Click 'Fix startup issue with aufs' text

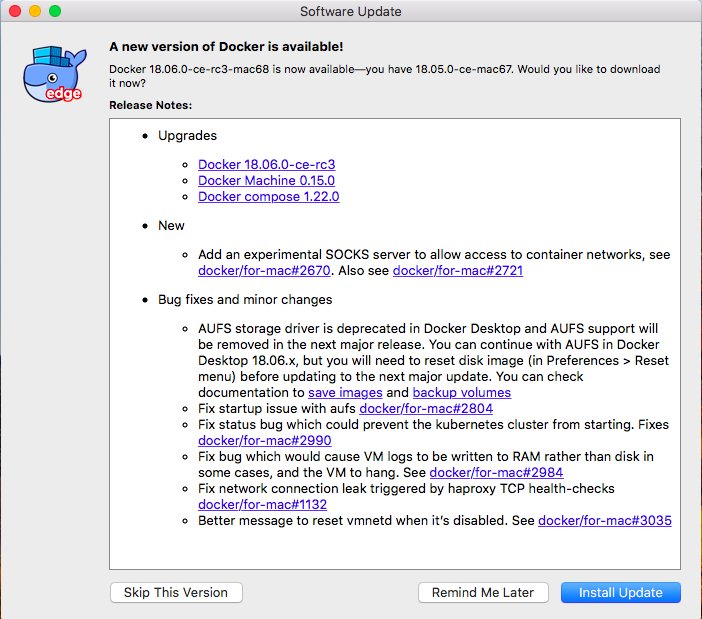277,408
